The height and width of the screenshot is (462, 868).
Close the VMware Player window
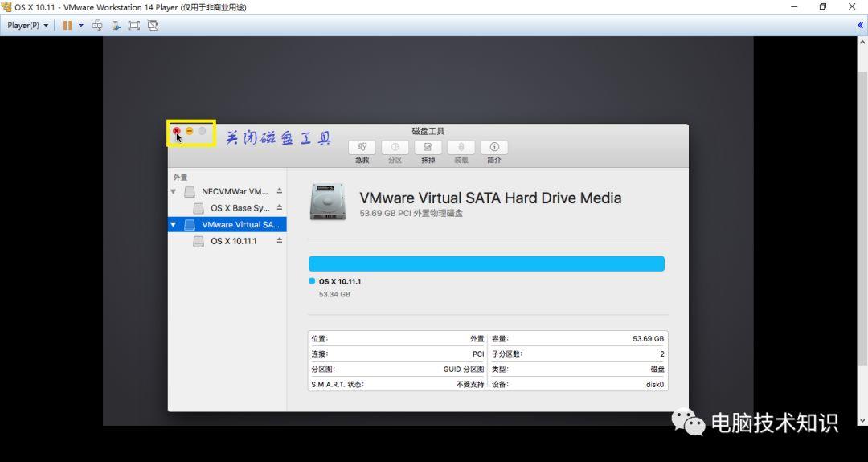[852, 6]
